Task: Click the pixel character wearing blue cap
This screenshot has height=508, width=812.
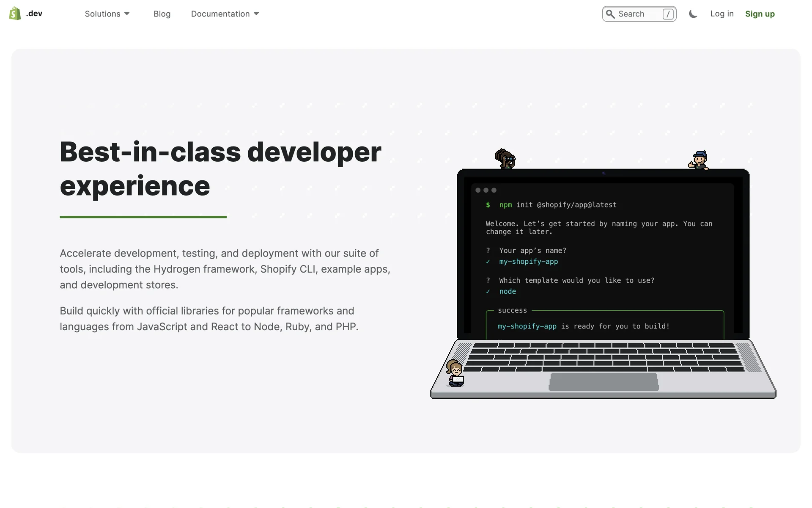Action: 699,160
